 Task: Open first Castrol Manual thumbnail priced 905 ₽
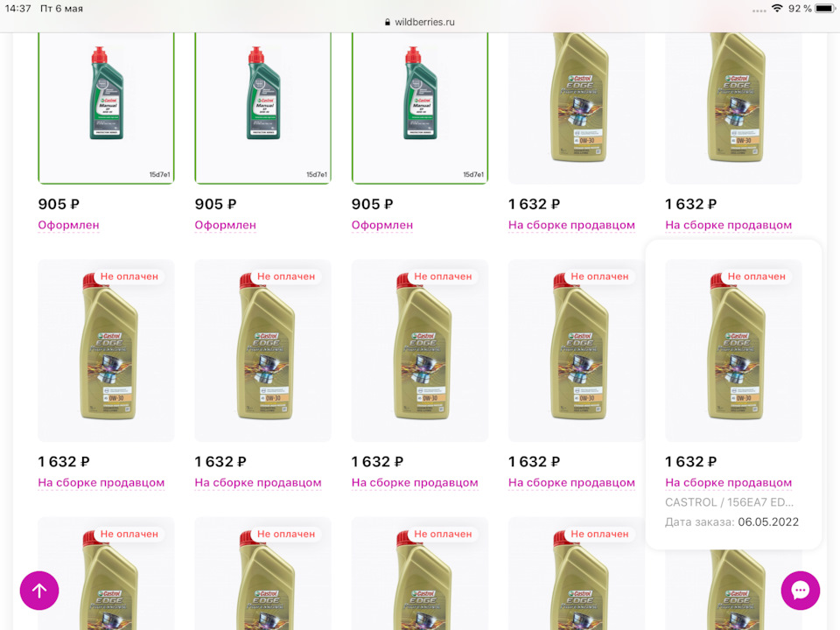pos(106,108)
